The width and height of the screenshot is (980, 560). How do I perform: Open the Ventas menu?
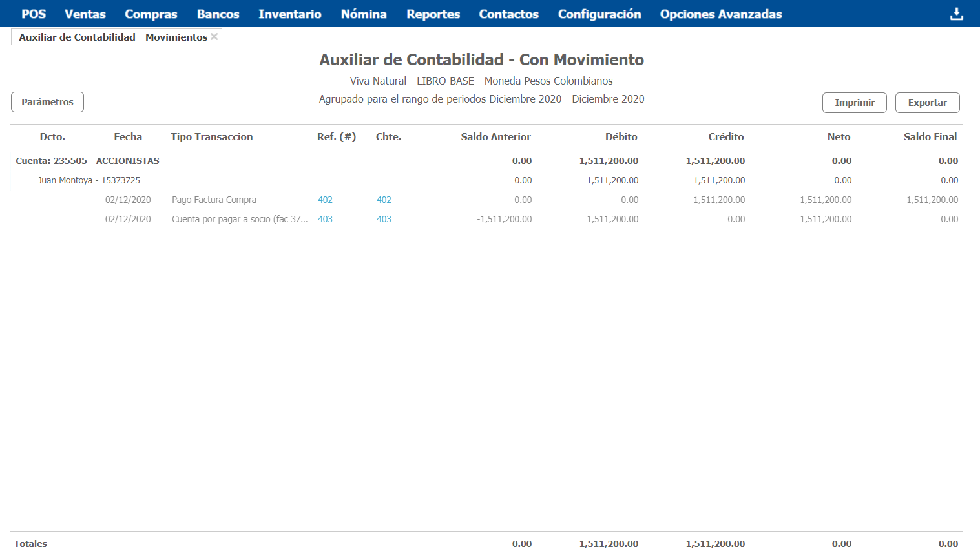pyautogui.click(x=85, y=14)
